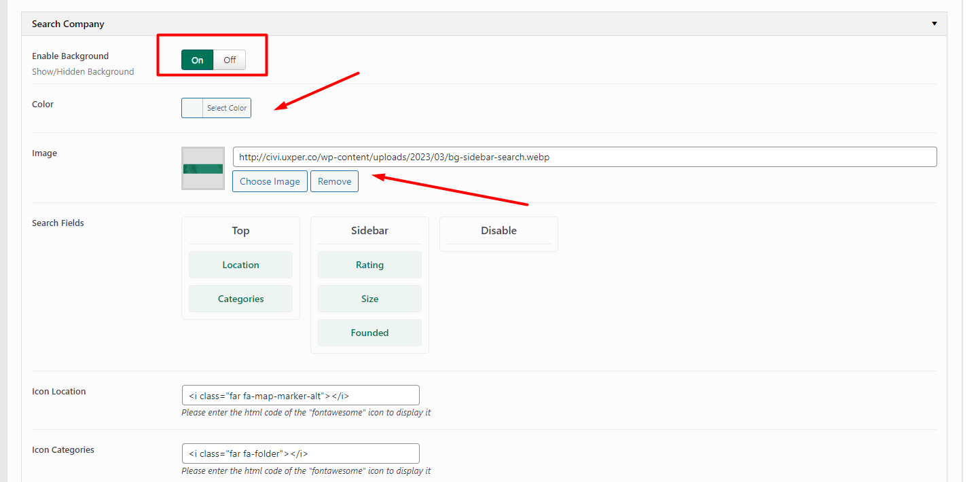Focus the Icon Location html input
This screenshot has height=482, width=980.
point(300,395)
